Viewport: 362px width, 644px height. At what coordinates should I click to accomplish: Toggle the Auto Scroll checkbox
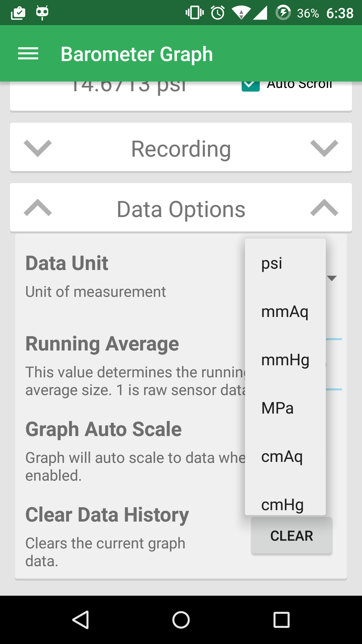tap(251, 86)
